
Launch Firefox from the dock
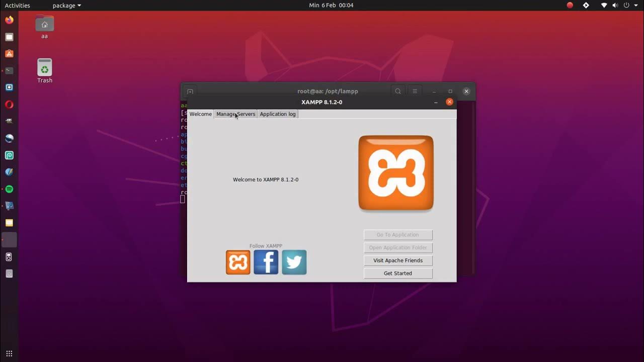(9, 20)
